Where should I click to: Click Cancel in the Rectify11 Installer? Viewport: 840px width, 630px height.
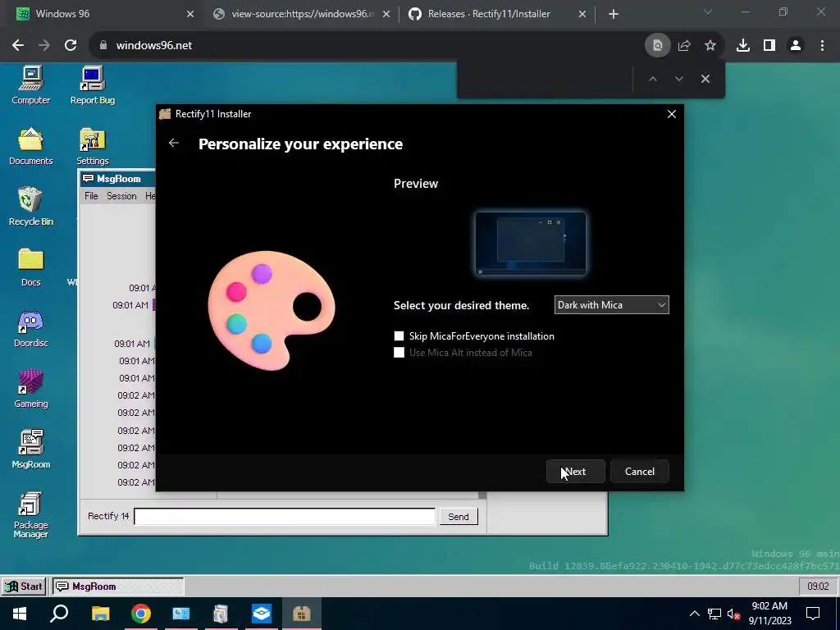[640, 472]
